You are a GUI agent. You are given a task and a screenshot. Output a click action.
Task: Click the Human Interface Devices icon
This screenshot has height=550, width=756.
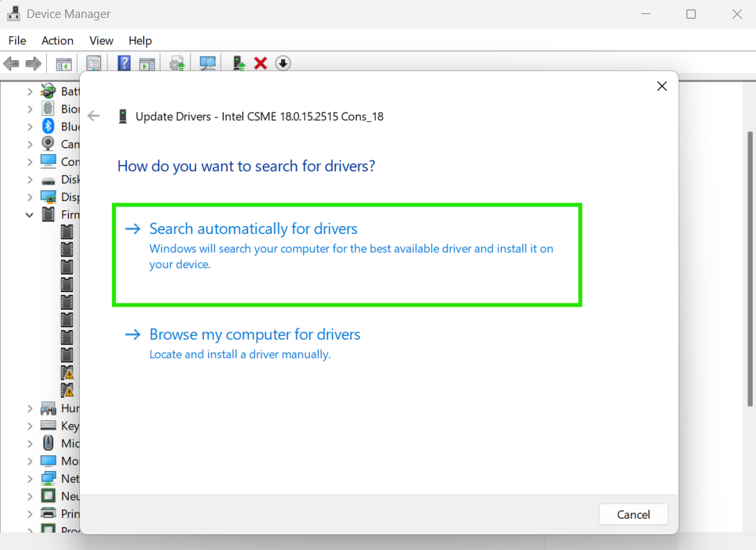pos(49,408)
